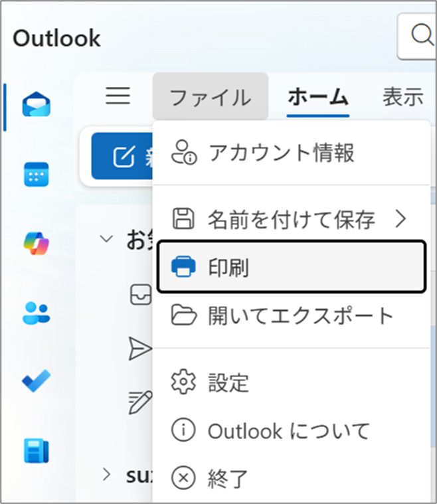Choose 印刷 in the file menu
This screenshot has height=504, width=437.
coord(292,267)
